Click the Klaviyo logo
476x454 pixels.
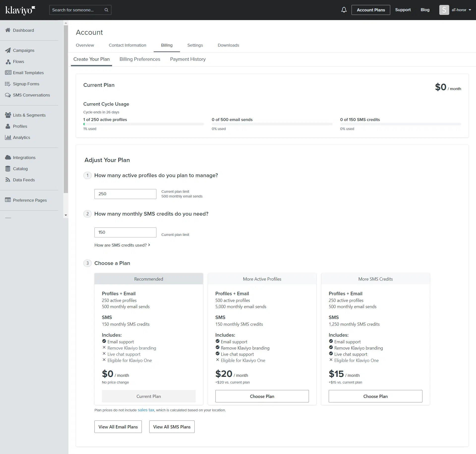click(x=20, y=10)
